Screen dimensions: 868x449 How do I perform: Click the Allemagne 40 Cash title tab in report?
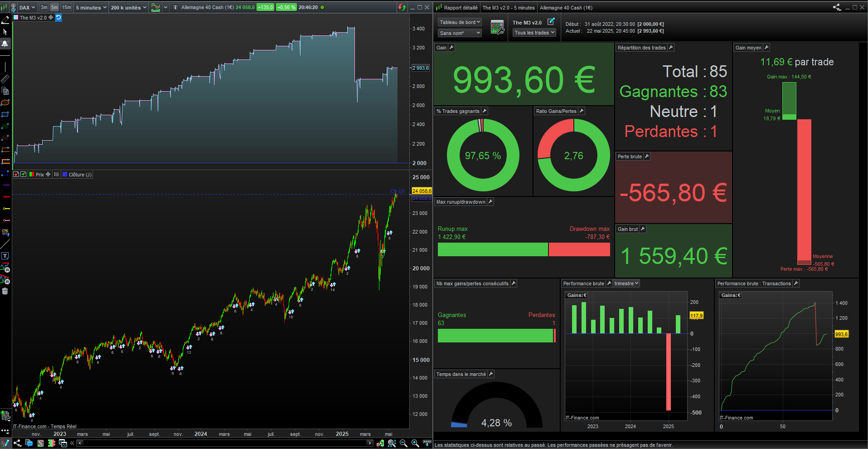[x=566, y=8]
